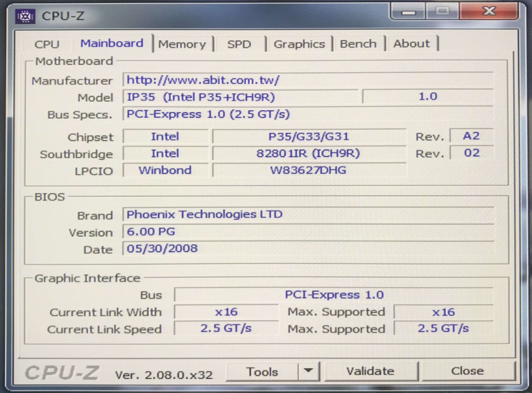Image resolution: width=532 pixels, height=393 pixels.
Task: Minimize the CPU-Z window
Action: tap(408, 12)
